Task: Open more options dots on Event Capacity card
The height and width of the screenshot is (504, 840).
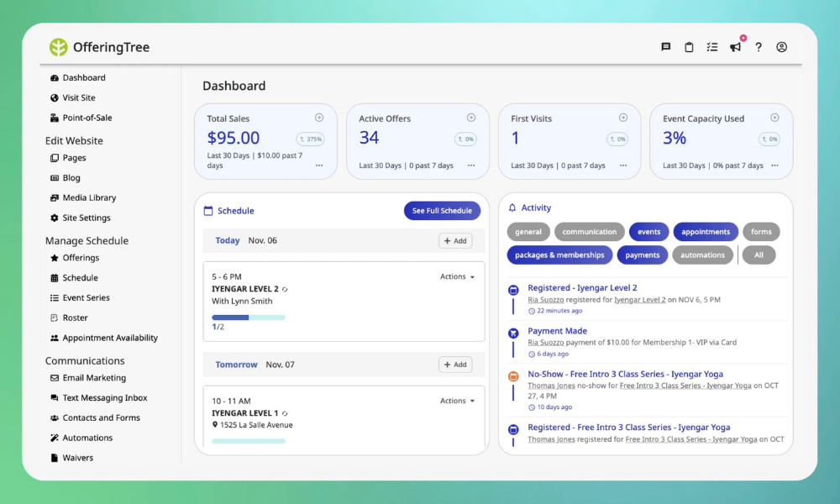Action: pyautogui.click(x=774, y=165)
